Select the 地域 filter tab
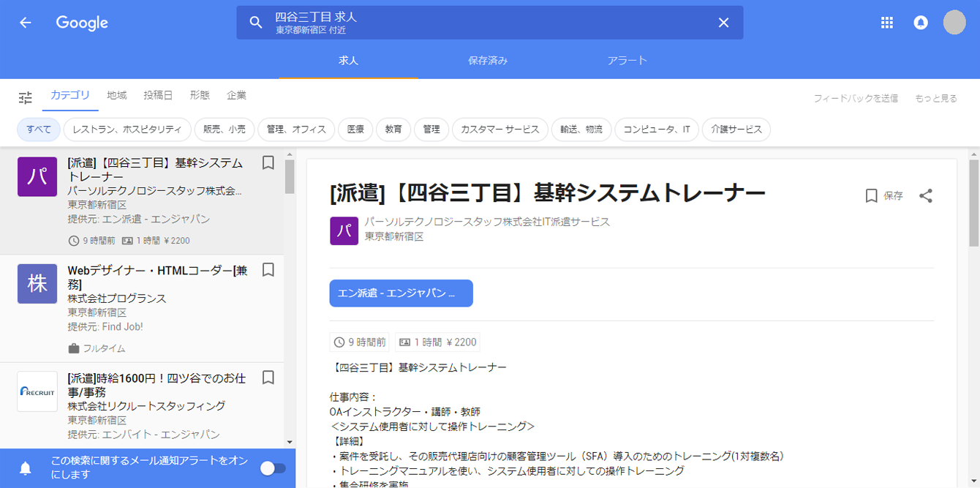 point(116,95)
